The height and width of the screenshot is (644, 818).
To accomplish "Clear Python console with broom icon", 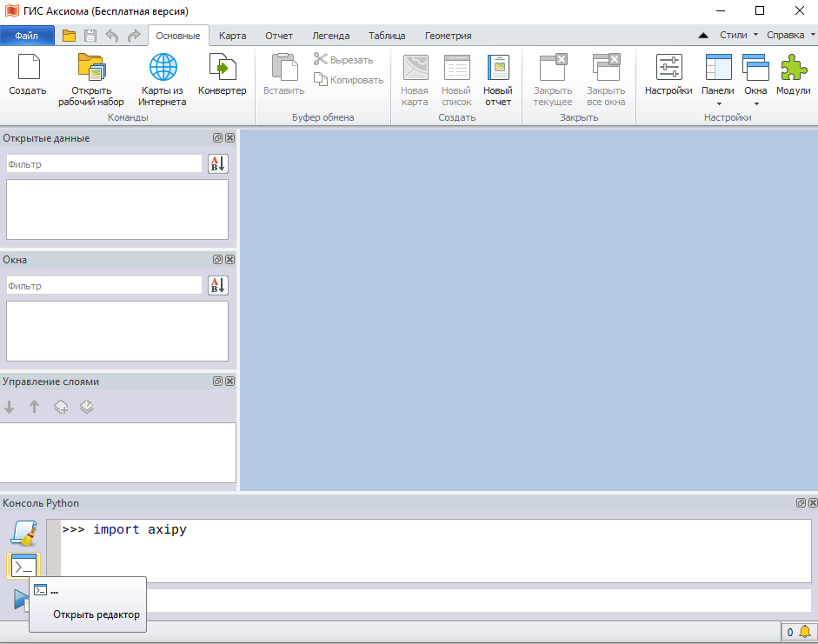I will [x=23, y=534].
